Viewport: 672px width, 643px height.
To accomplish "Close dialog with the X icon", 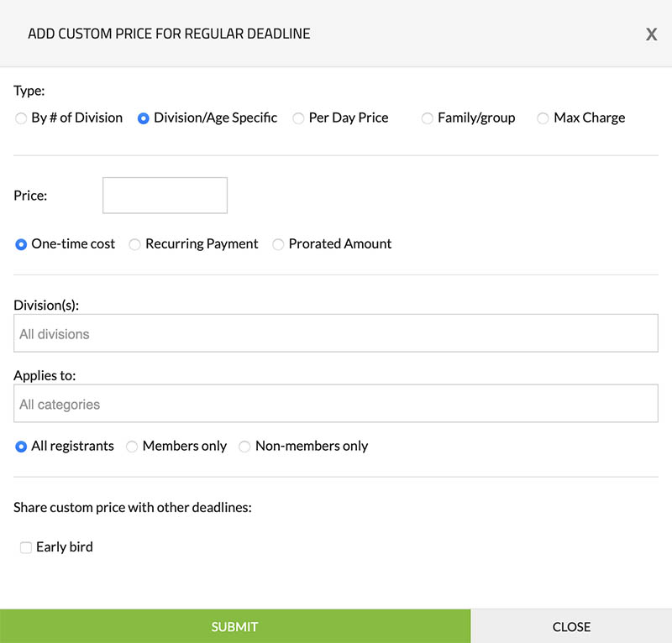I will 651,34.
